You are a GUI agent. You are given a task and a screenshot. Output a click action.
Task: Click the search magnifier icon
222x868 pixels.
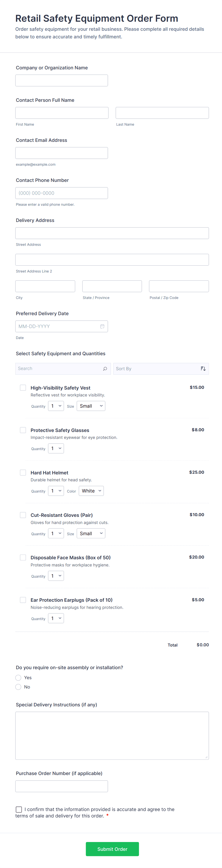(x=105, y=369)
